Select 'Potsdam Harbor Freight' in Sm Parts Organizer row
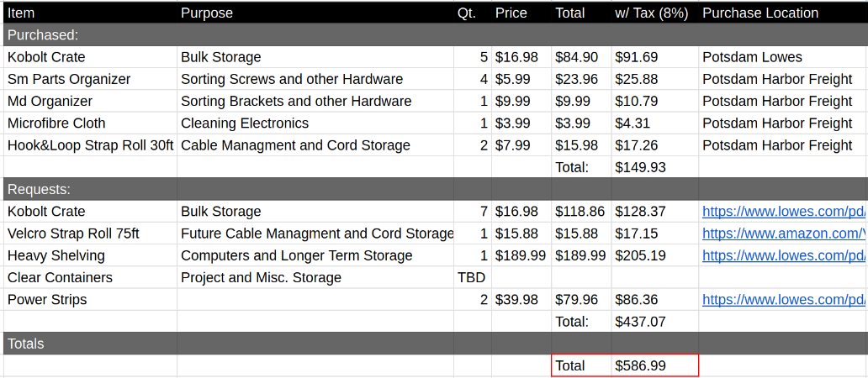 783,79
